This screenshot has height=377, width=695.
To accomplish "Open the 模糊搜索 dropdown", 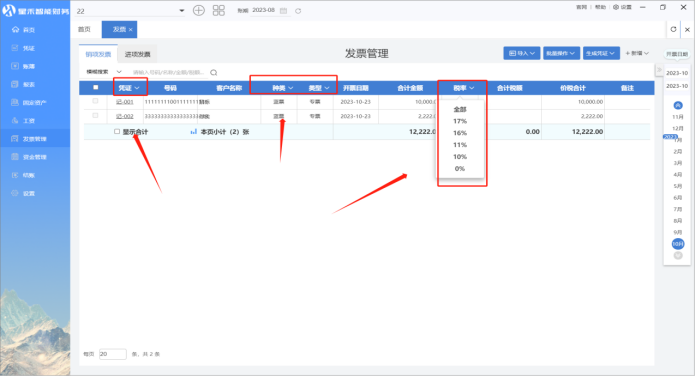I will pyautogui.click(x=104, y=72).
